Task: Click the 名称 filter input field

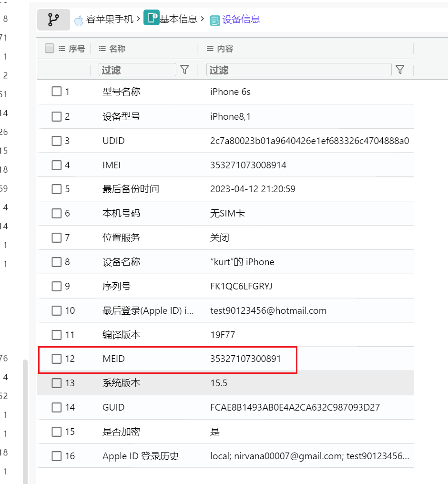Action: pyautogui.click(x=137, y=70)
